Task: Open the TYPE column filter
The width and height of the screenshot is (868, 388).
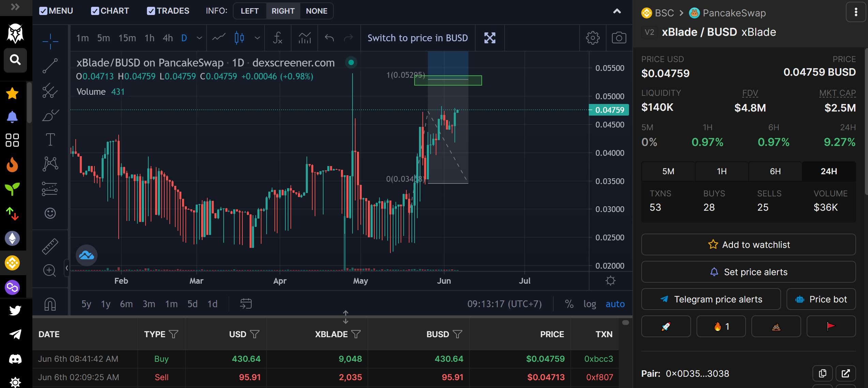Action: (174, 334)
